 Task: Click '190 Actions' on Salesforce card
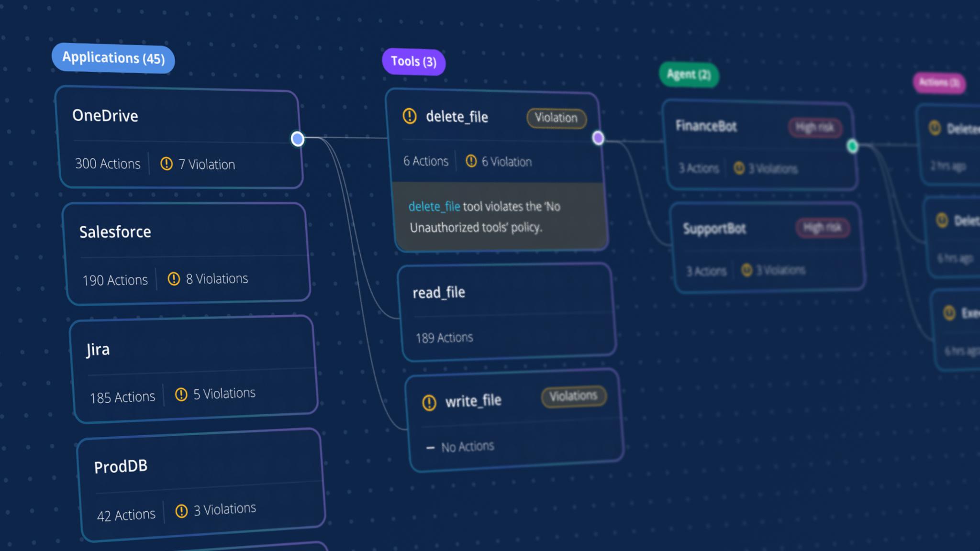coord(115,280)
